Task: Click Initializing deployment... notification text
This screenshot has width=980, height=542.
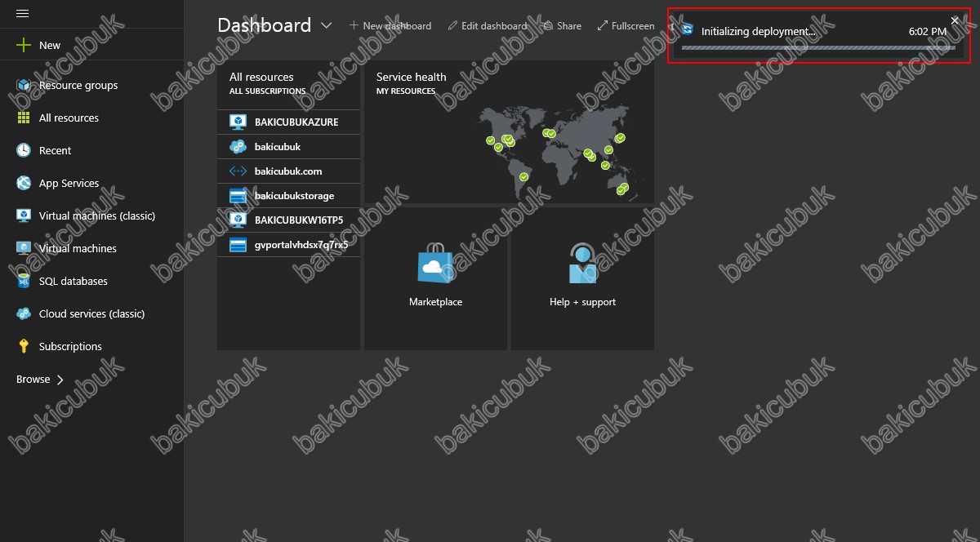Action: [x=759, y=31]
